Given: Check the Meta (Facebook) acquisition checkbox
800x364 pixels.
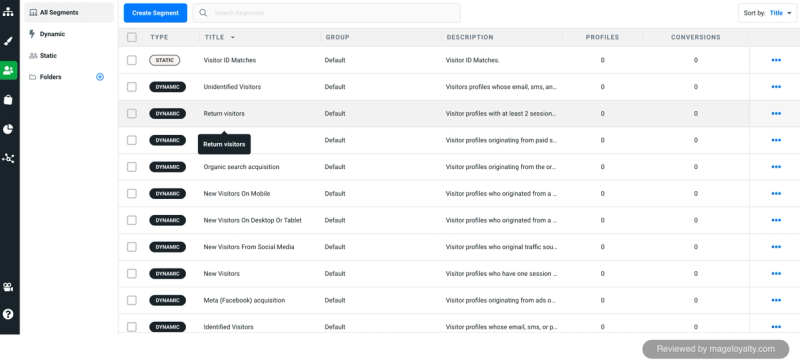Looking at the screenshot, I should coord(132,300).
